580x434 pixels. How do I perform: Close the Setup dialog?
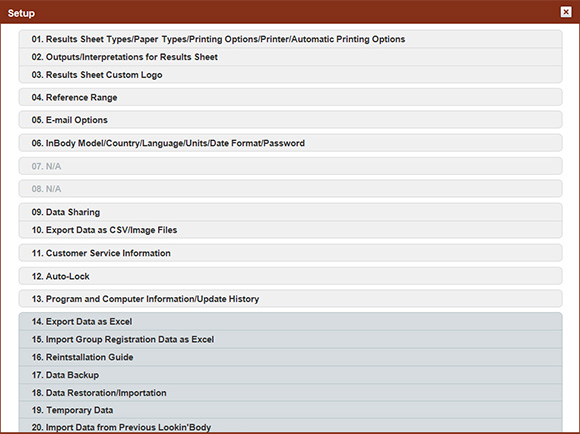point(566,12)
